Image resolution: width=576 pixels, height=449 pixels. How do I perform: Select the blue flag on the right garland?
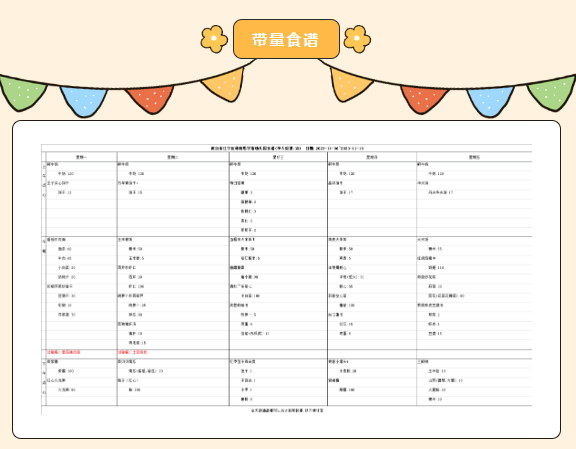[490, 101]
